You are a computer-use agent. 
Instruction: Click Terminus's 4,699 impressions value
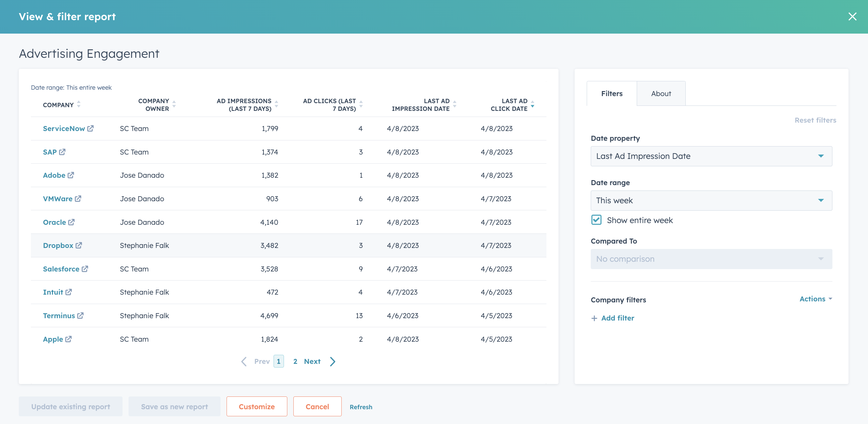click(269, 316)
